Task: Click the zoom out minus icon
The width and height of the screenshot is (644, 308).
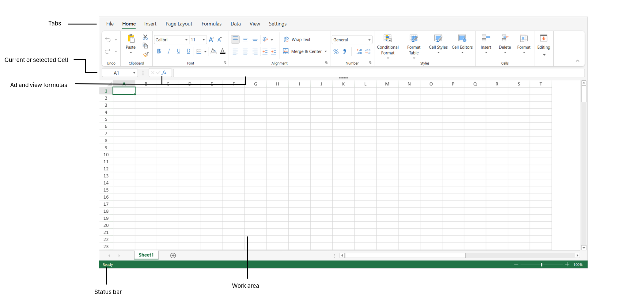Action: coord(516,264)
